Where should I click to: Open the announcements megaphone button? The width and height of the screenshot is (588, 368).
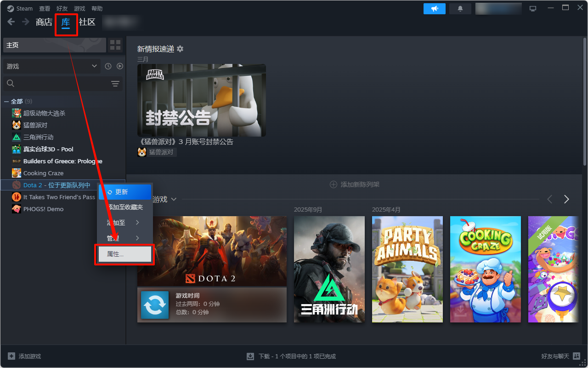434,8
